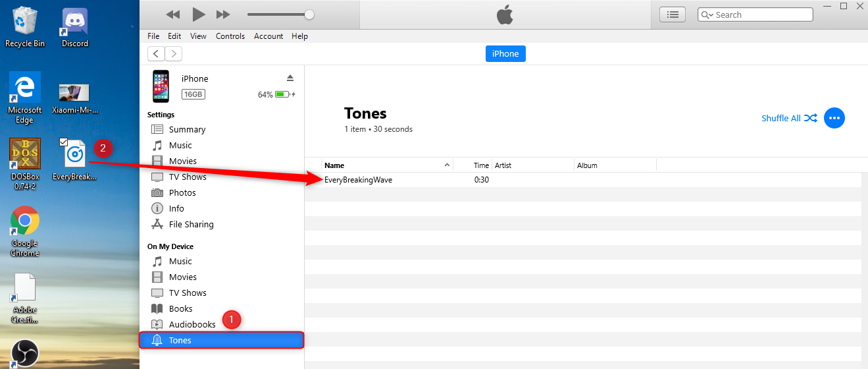This screenshot has width=868, height=369.
Task: Click the Search input field
Action: click(x=755, y=14)
